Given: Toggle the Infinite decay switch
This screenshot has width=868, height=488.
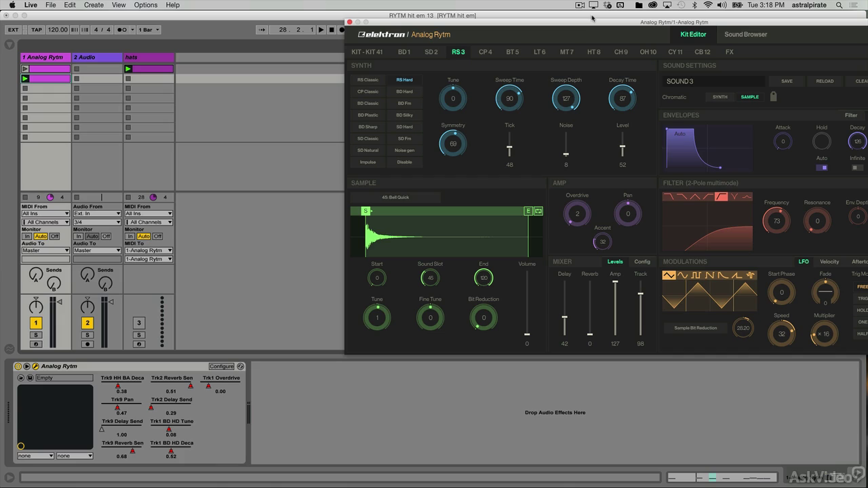Looking at the screenshot, I should click(x=857, y=167).
